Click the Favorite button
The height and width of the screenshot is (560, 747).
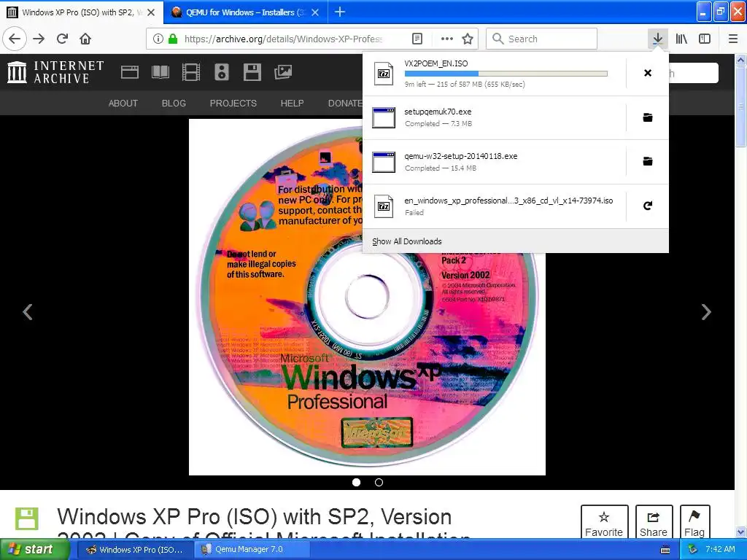click(604, 523)
